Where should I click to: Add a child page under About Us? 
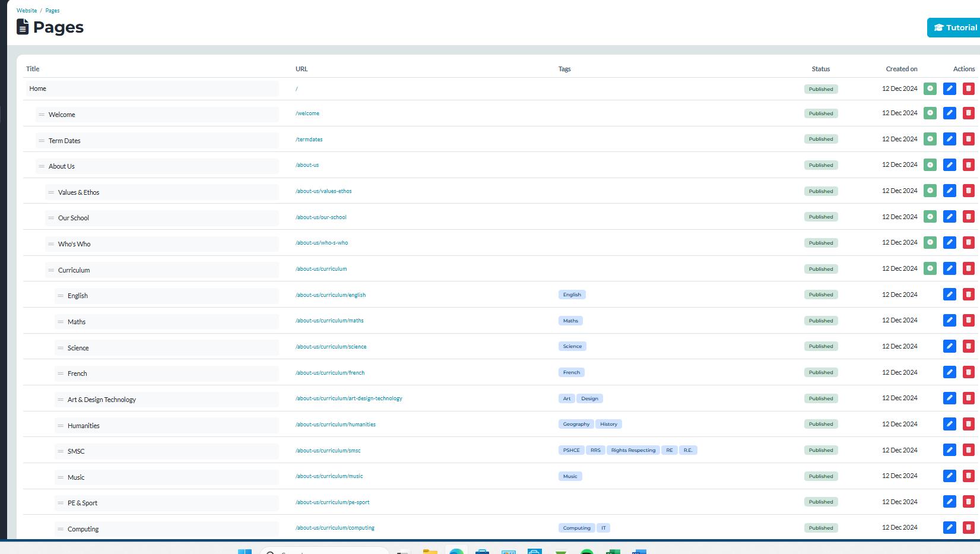coord(930,165)
